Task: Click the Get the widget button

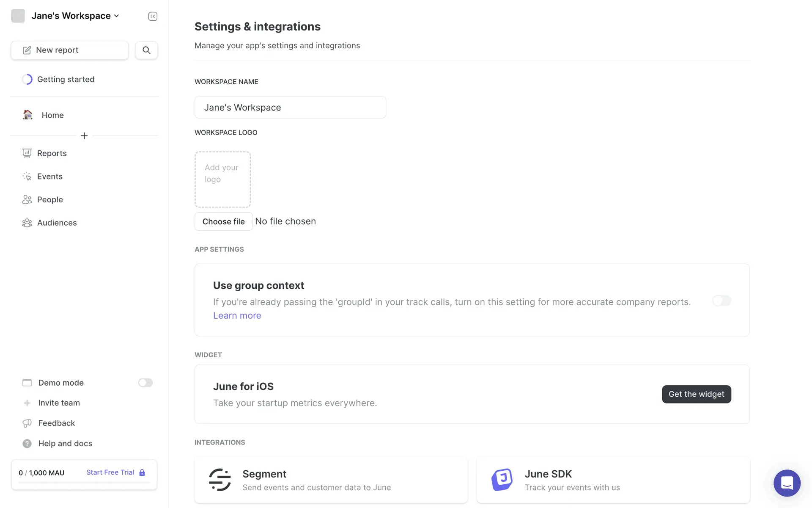Action: (696, 394)
